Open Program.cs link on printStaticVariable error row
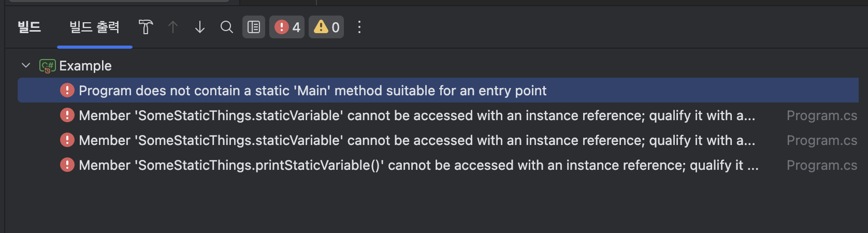 click(822, 165)
